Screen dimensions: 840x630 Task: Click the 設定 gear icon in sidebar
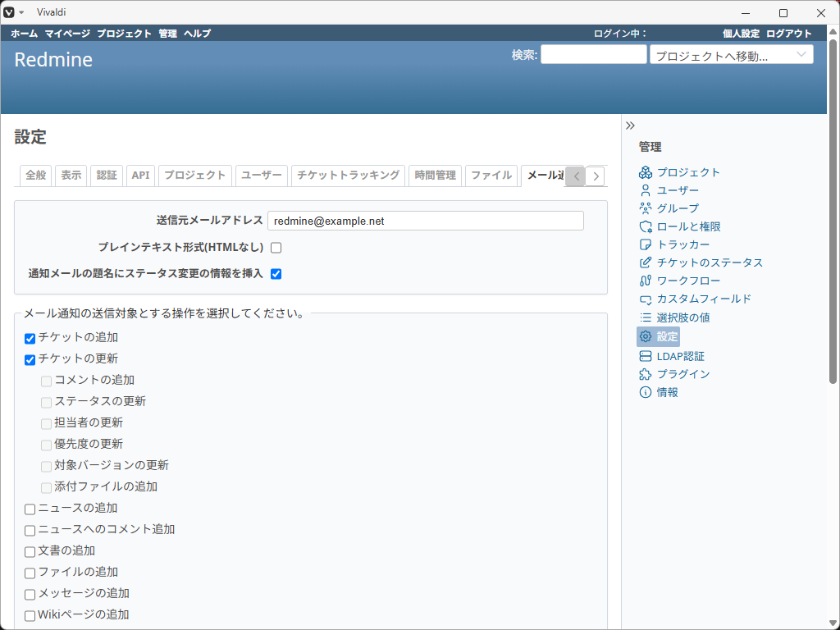[646, 336]
